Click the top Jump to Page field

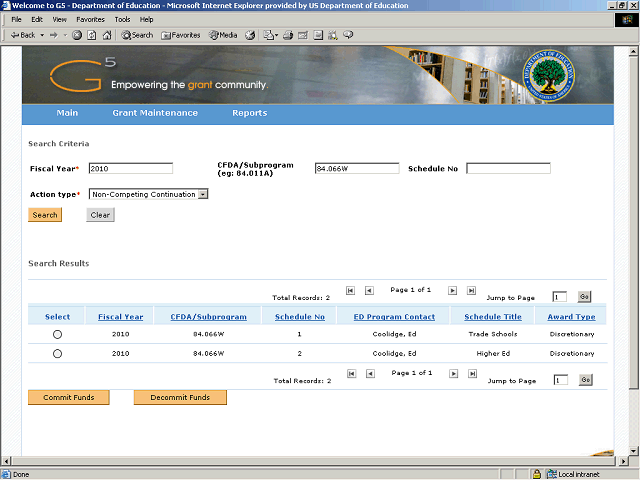tap(559, 297)
